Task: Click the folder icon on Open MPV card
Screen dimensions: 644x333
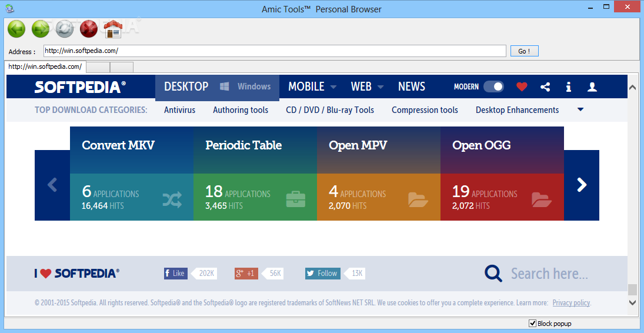Action: point(419,199)
